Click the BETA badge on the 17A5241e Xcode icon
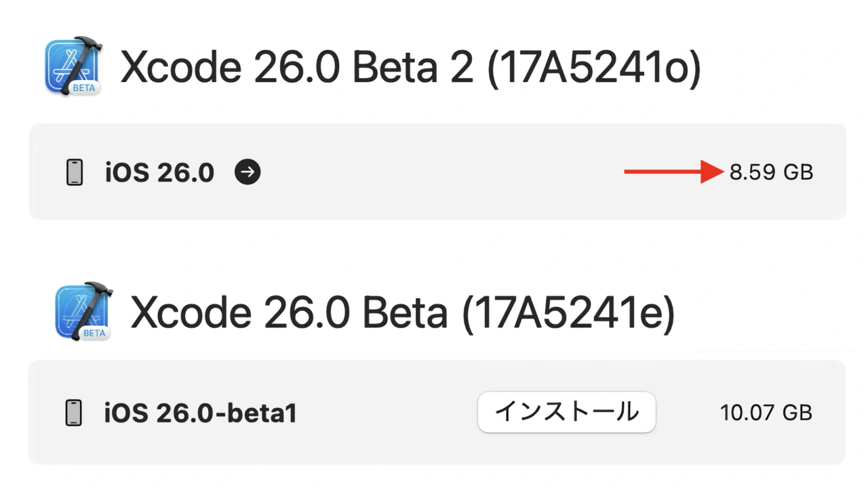The width and height of the screenshot is (868, 488). click(x=94, y=333)
